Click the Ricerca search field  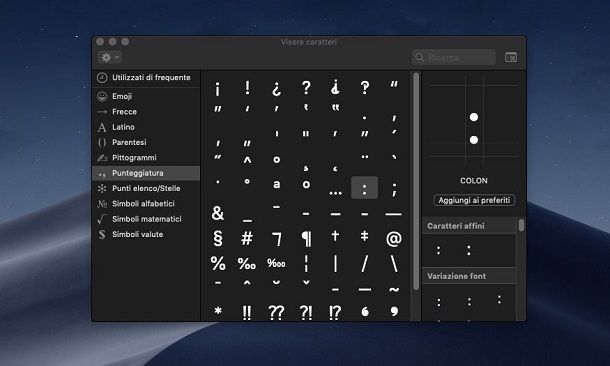pyautogui.click(x=454, y=58)
